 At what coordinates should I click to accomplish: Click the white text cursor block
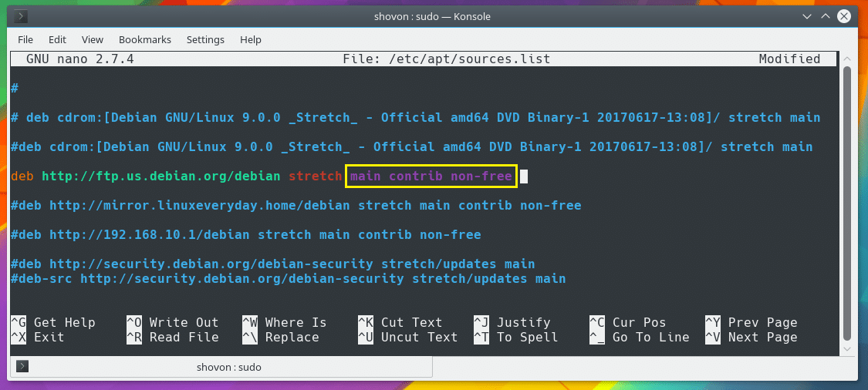click(524, 177)
